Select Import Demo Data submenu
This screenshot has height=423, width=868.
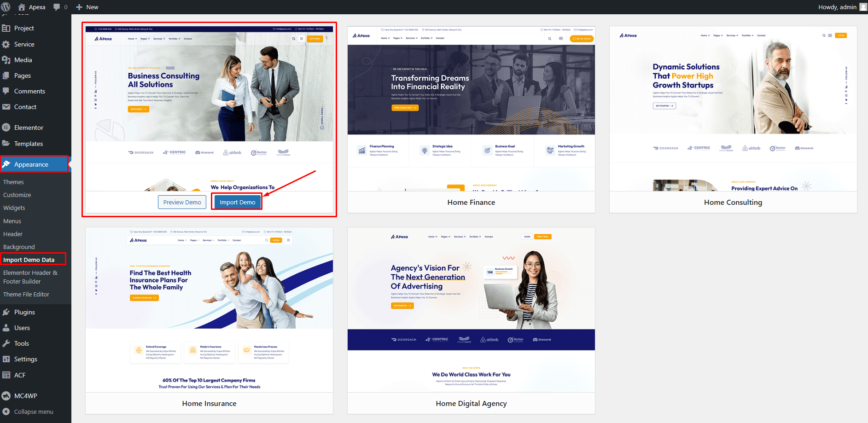pyautogui.click(x=29, y=260)
